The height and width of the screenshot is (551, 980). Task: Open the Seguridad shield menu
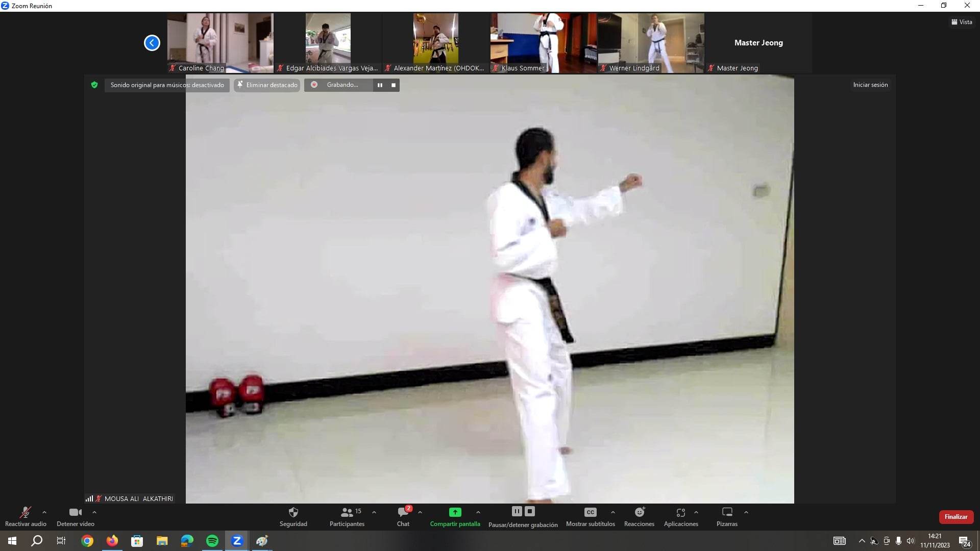(x=293, y=516)
